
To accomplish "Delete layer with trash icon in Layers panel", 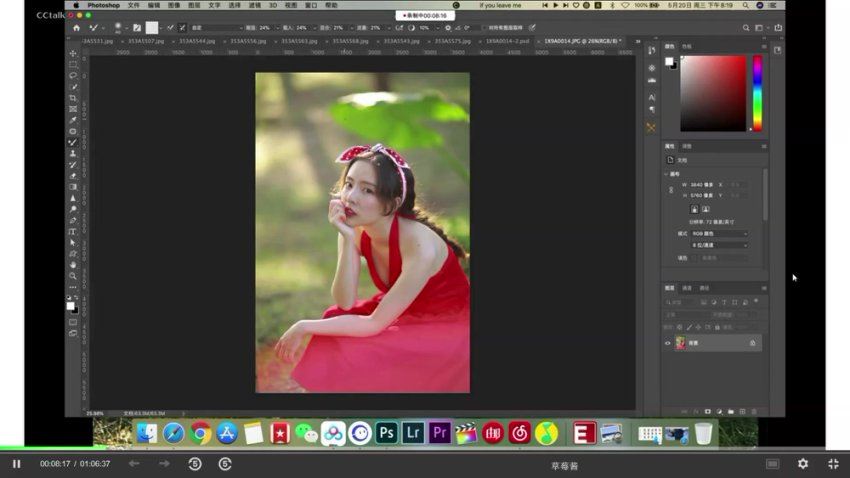I will pyautogui.click(x=754, y=412).
